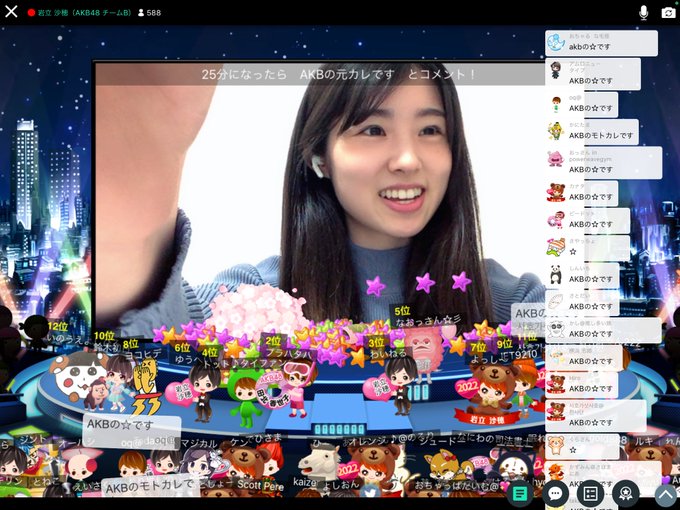Select the top comment "akbの☆です"

coord(602,43)
